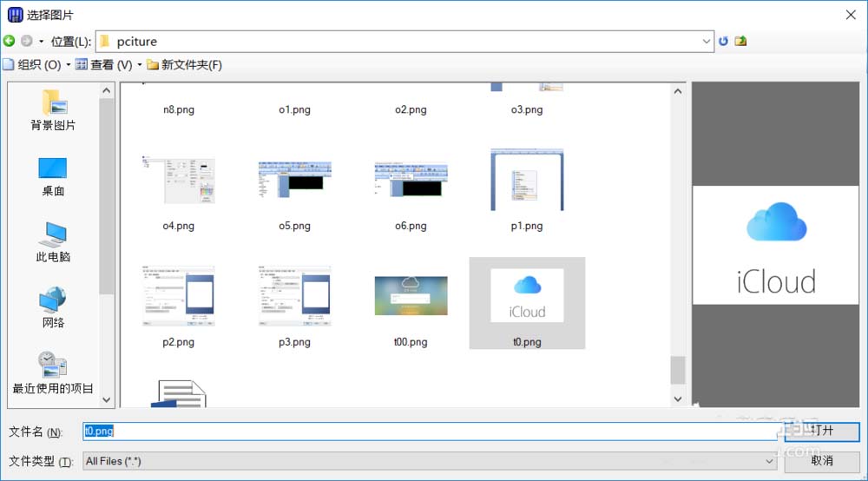This screenshot has height=481, width=868.
Task: Open the navigation history dropdown arrow
Action: click(41, 42)
